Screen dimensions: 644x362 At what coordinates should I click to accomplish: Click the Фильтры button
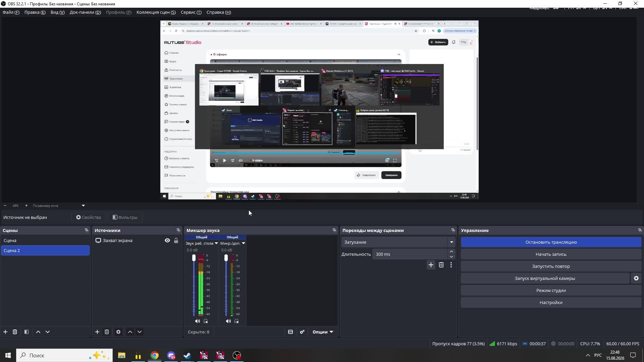[x=125, y=217]
